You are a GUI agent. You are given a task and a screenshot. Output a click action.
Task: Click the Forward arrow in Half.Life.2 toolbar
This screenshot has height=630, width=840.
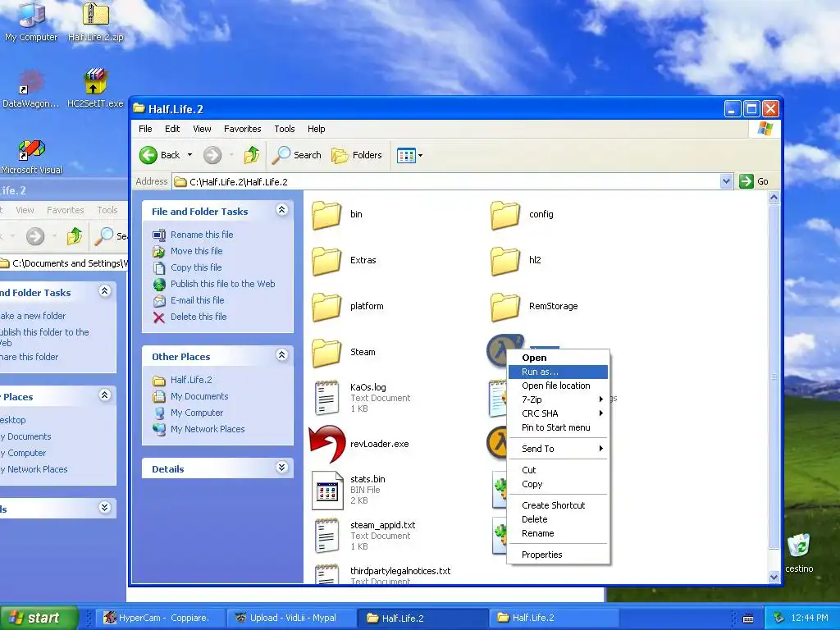(212, 155)
